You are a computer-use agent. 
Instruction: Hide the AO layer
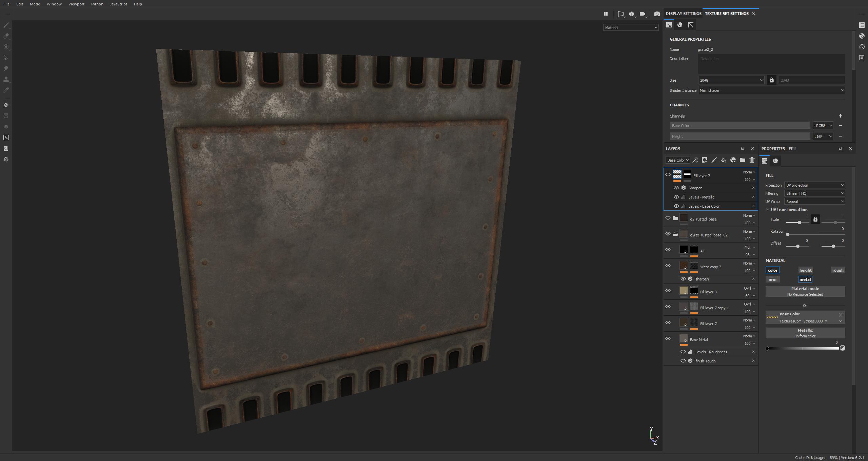coord(668,250)
